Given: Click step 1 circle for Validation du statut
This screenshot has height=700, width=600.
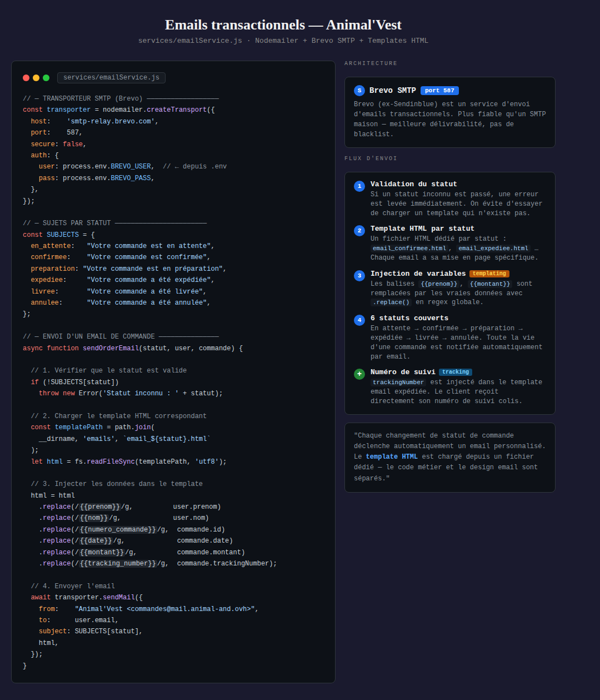Looking at the screenshot, I should pos(359,186).
